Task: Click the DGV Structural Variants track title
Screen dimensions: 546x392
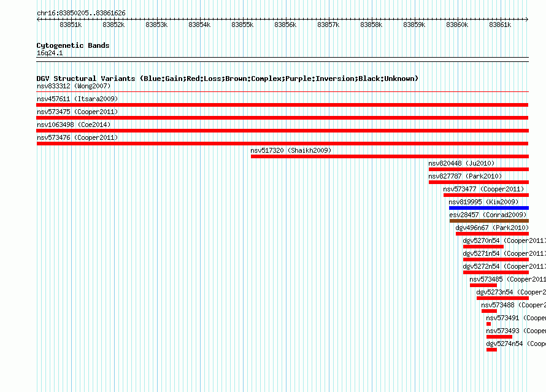Action: [227, 79]
